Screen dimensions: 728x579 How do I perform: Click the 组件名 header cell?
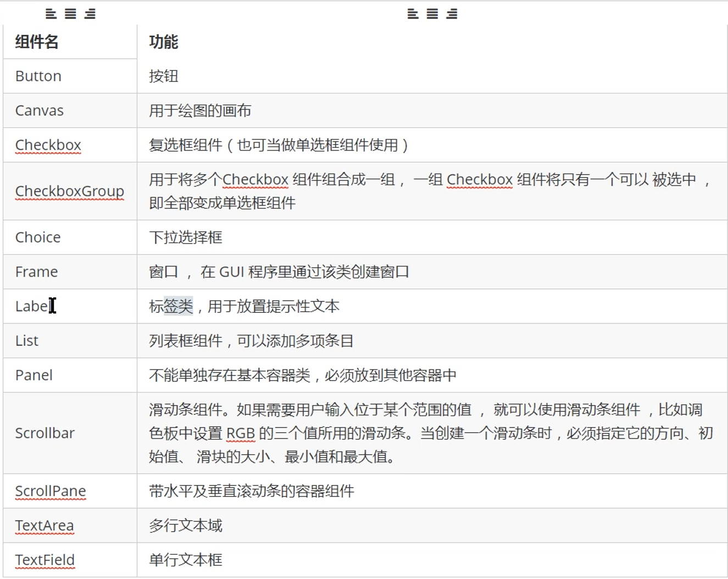click(x=70, y=42)
